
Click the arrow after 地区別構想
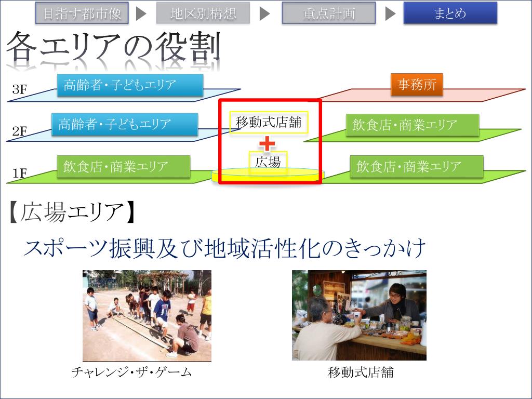pyautogui.click(x=264, y=14)
